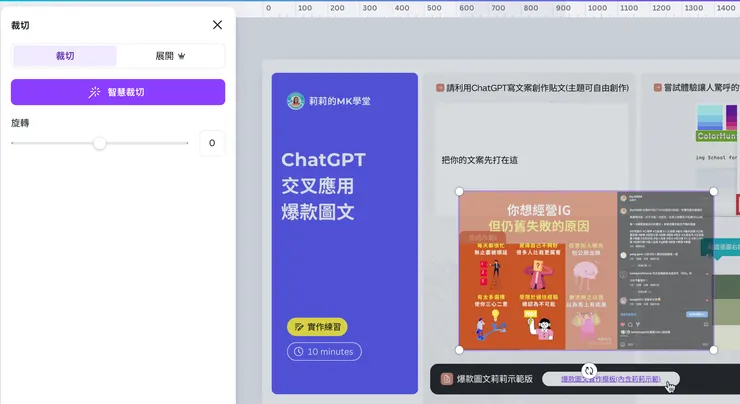Switch to the 展開 tab
This screenshot has width=740, height=404.
pyautogui.click(x=170, y=56)
